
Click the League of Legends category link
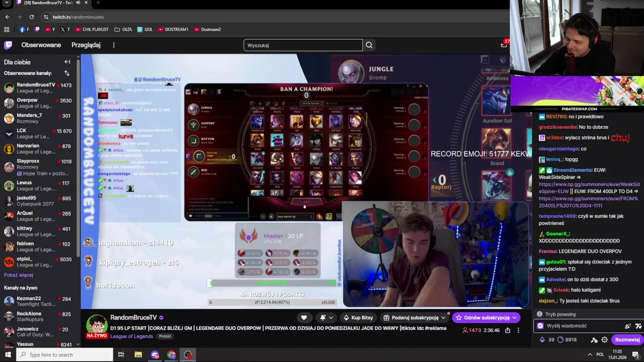pyautogui.click(x=132, y=336)
